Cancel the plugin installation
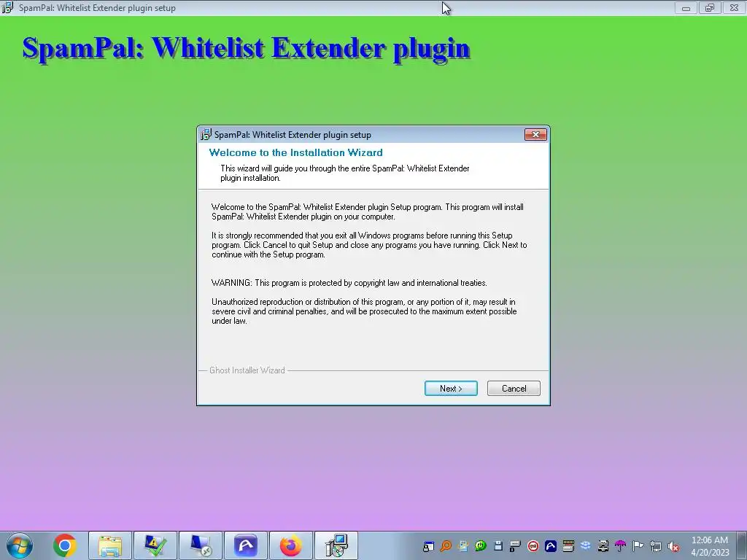Viewport: 747px width, 560px height. [x=514, y=389]
